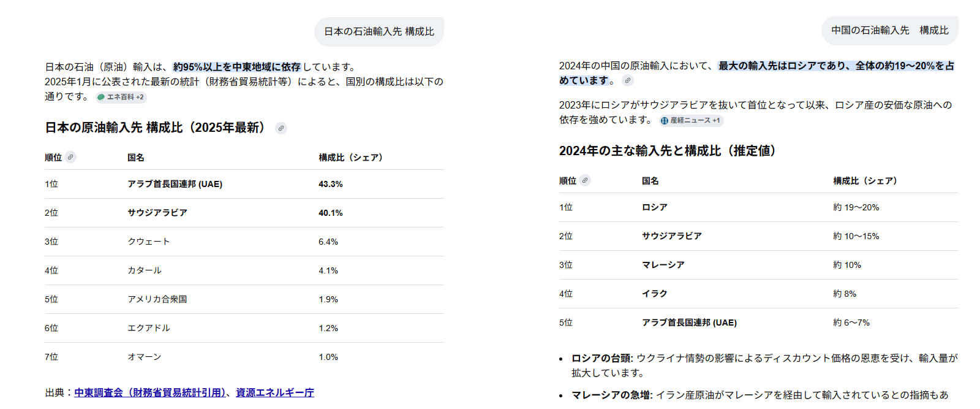Image resolution: width=980 pixels, height=409 pixels.
Task: Click the 日本の石油輸入先 構成比 query bubble
Action: pos(379,31)
